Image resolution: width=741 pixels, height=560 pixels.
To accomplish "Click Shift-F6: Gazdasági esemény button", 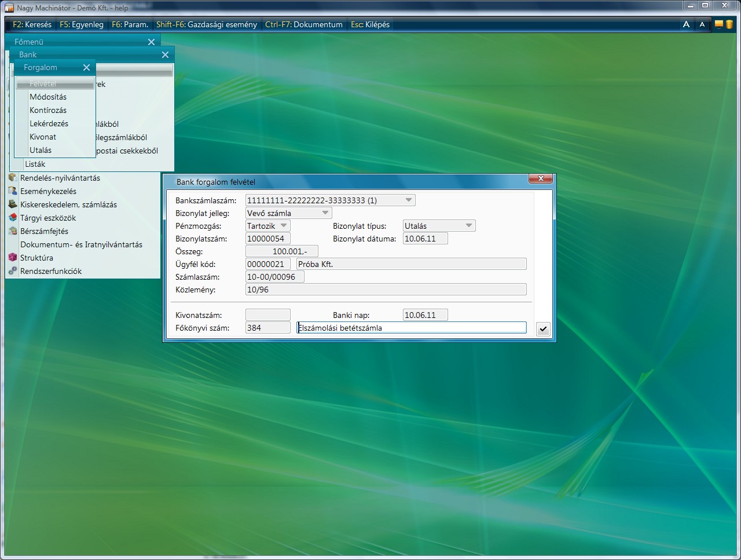I will [x=207, y=24].
